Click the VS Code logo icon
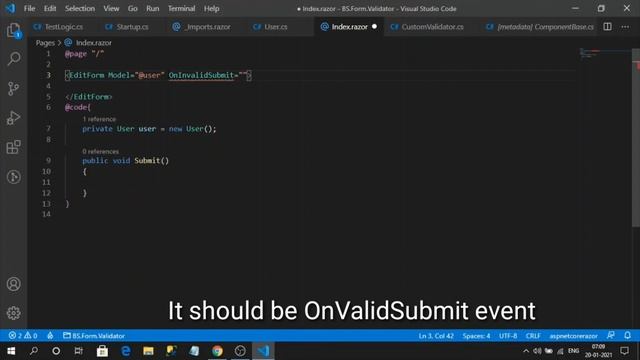This screenshot has width=640, height=360. click(10, 8)
